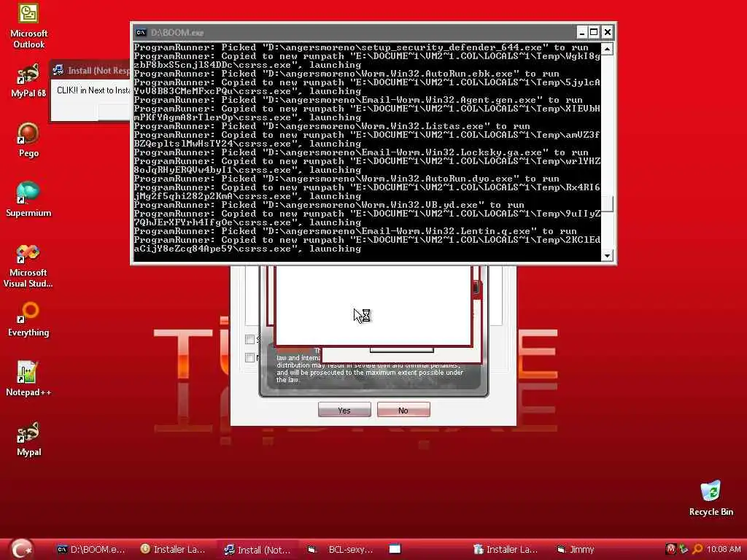Viewport: 747px width, 560px height.
Task: Click the system clock showing 10:08 AM
Action: click(x=724, y=550)
